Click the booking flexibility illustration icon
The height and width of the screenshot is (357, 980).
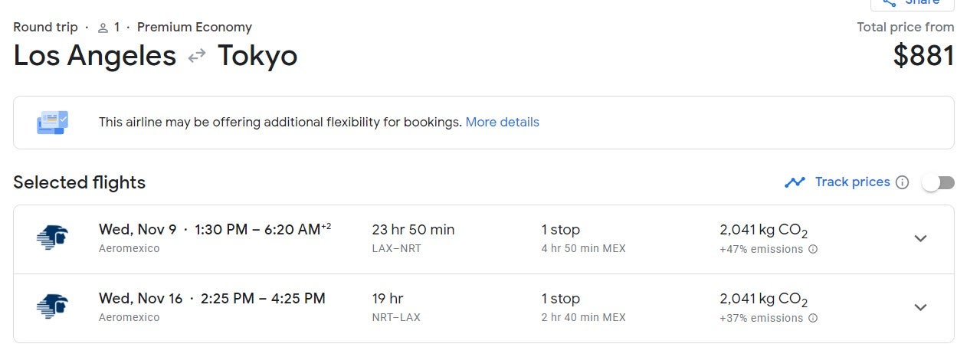53,123
